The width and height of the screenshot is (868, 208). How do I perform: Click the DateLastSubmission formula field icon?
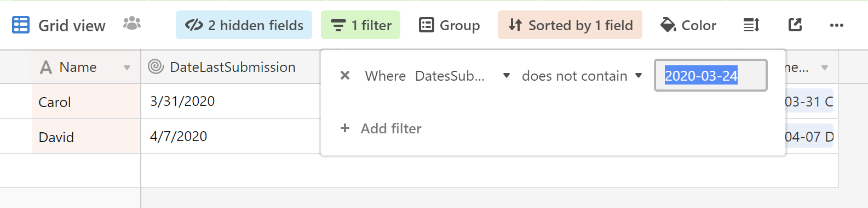(x=156, y=66)
